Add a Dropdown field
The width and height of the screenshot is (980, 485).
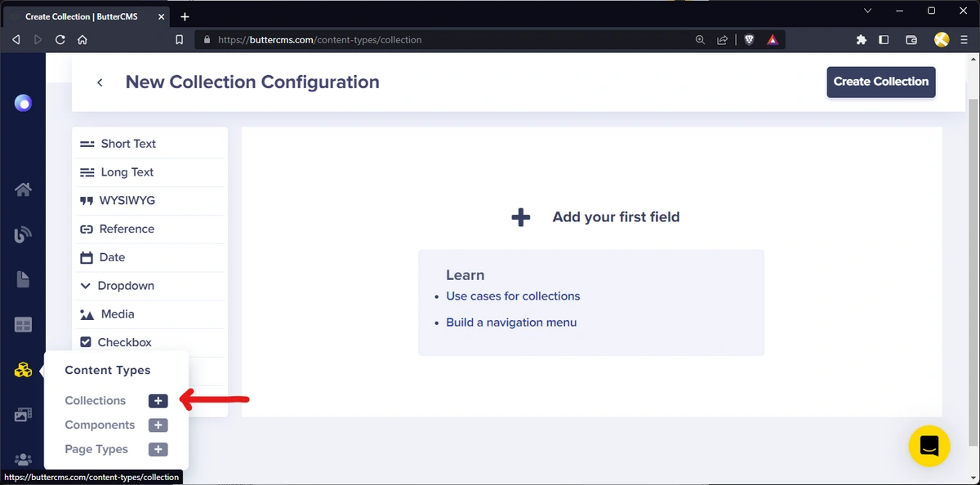[149, 286]
